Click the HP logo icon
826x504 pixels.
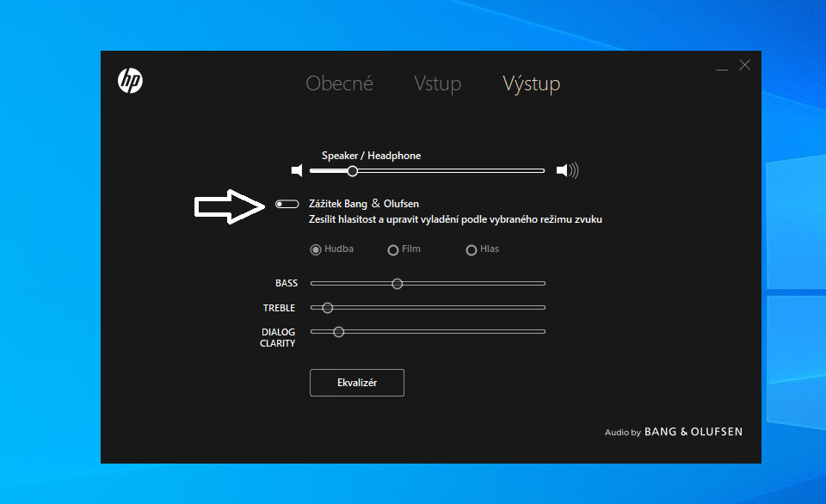point(130,81)
